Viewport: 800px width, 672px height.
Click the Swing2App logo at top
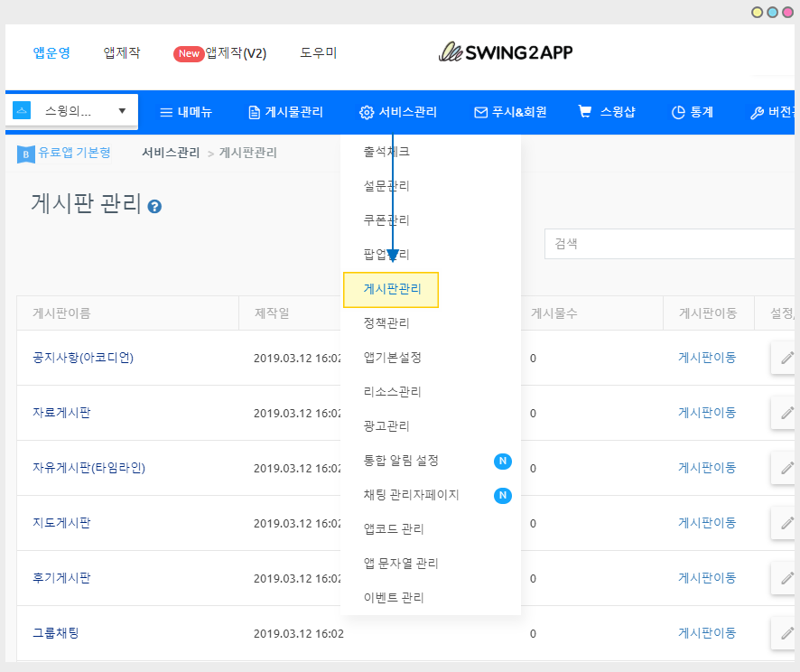click(505, 52)
